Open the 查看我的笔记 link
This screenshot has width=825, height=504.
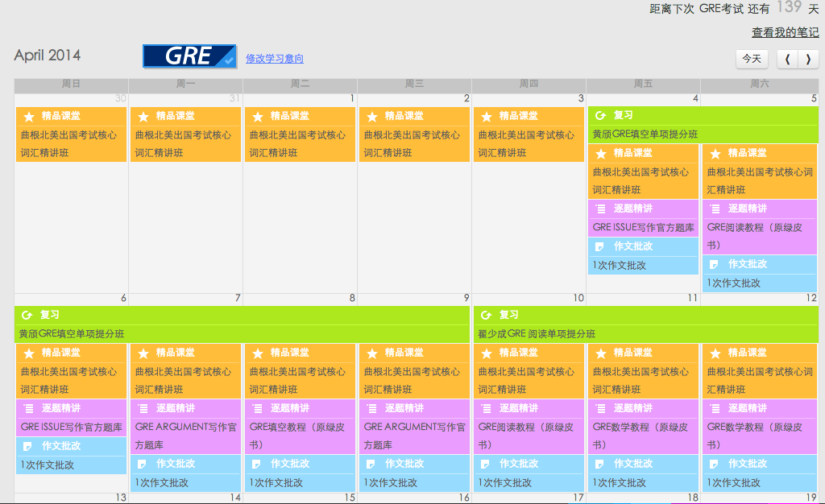(x=785, y=32)
